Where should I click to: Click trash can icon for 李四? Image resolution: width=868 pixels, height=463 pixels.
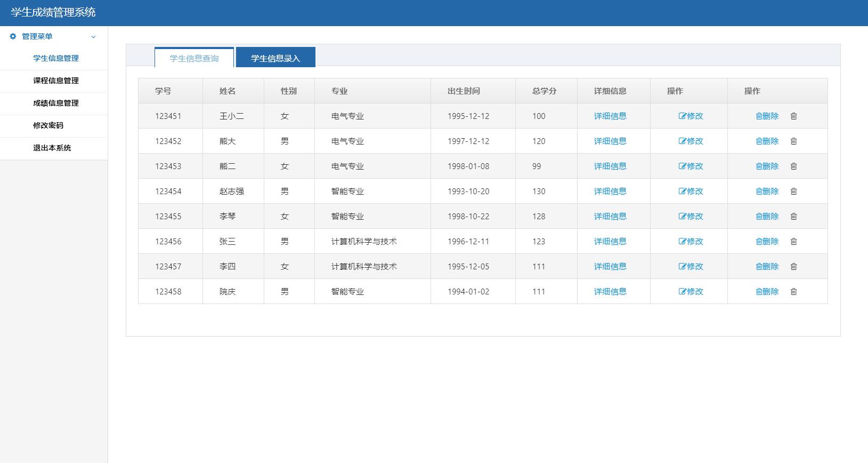pyautogui.click(x=793, y=266)
